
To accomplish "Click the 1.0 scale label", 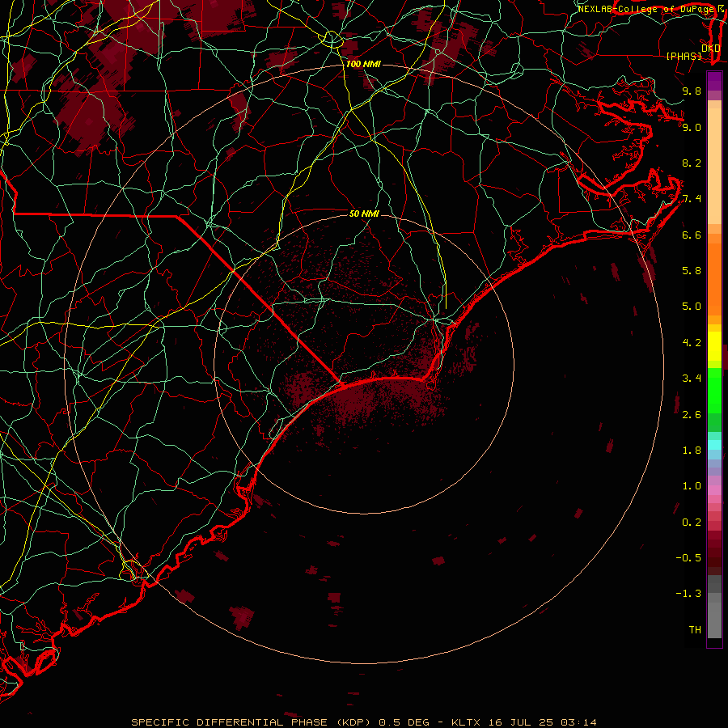I will (x=692, y=486).
